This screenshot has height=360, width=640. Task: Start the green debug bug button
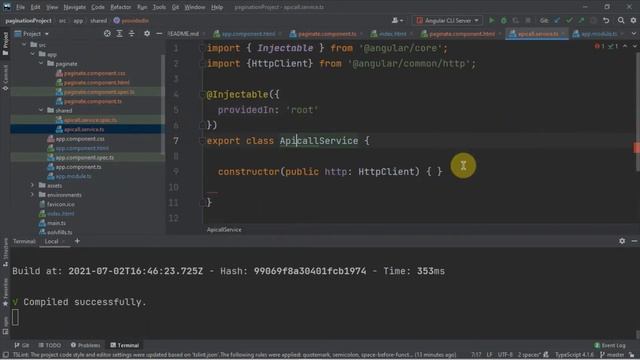pos(504,20)
